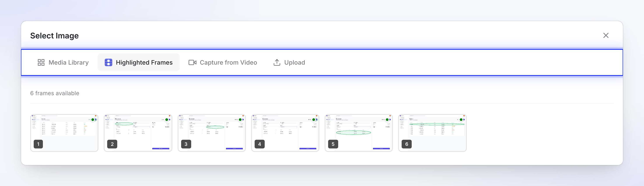Choose frame thumbnail numbered 3
644x186 pixels.
coord(212,133)
